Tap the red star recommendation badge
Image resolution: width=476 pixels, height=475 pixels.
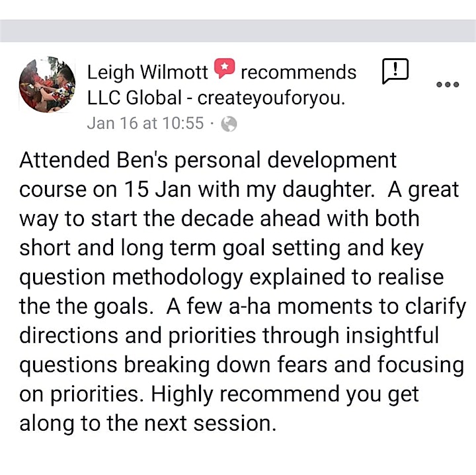click(224, 68)
